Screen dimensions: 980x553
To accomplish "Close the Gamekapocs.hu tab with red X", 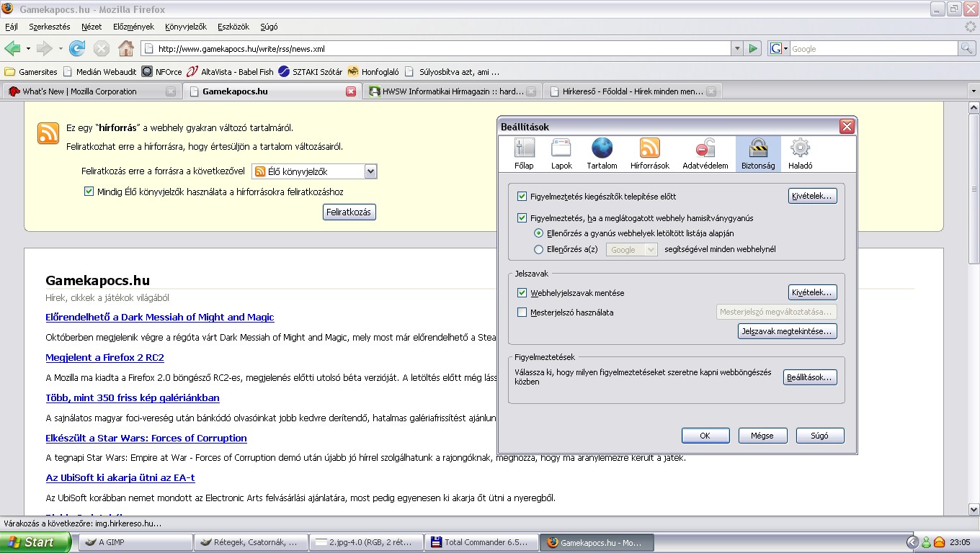I will tap(351, 91).
